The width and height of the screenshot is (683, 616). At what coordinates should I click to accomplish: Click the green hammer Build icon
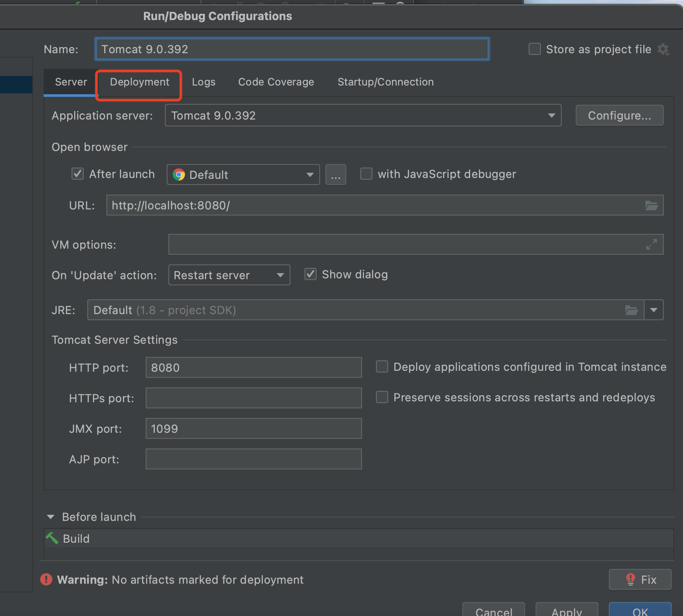[52, 538]
